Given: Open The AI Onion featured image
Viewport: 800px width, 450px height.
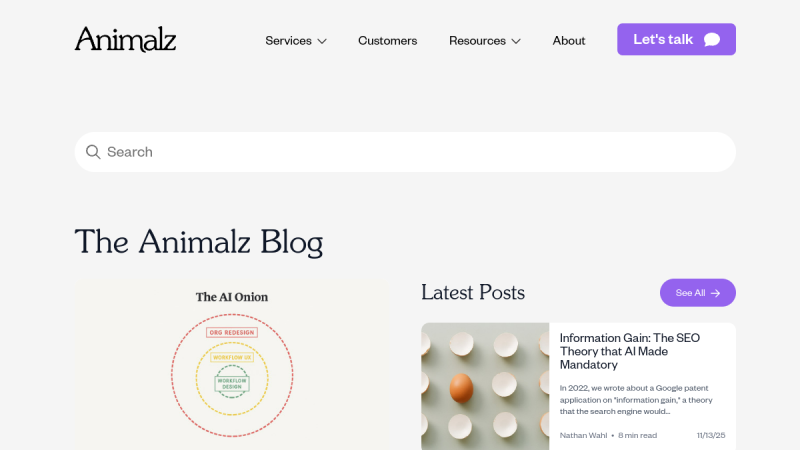Looking at the screenshot, I should pos(232,365).
